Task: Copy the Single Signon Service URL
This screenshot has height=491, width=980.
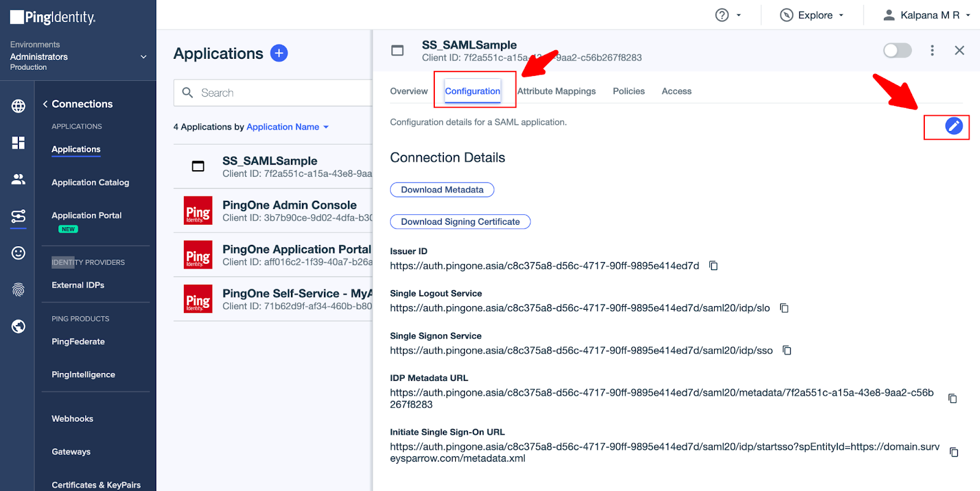Action: (x=787, y=350)
